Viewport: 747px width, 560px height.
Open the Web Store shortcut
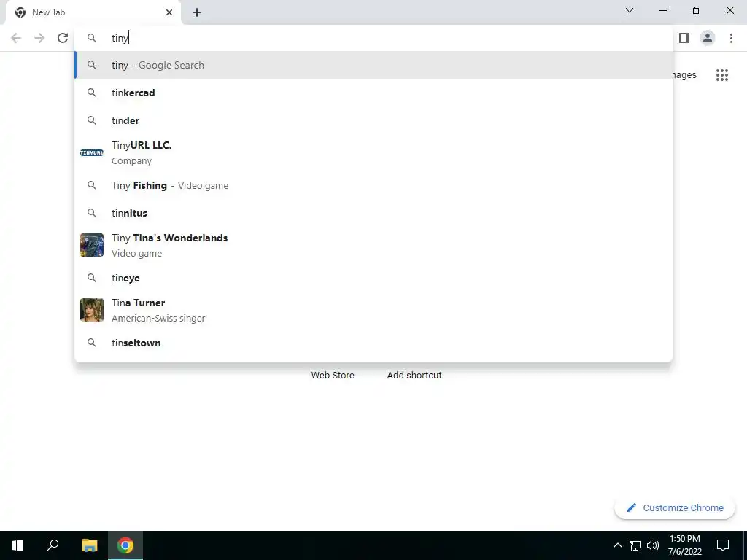click(333, 376)
